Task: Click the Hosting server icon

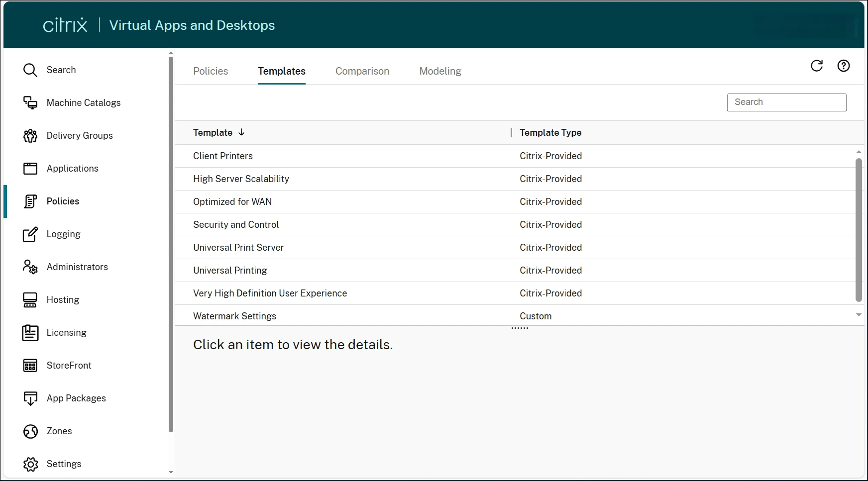Action: pos(30,300)
